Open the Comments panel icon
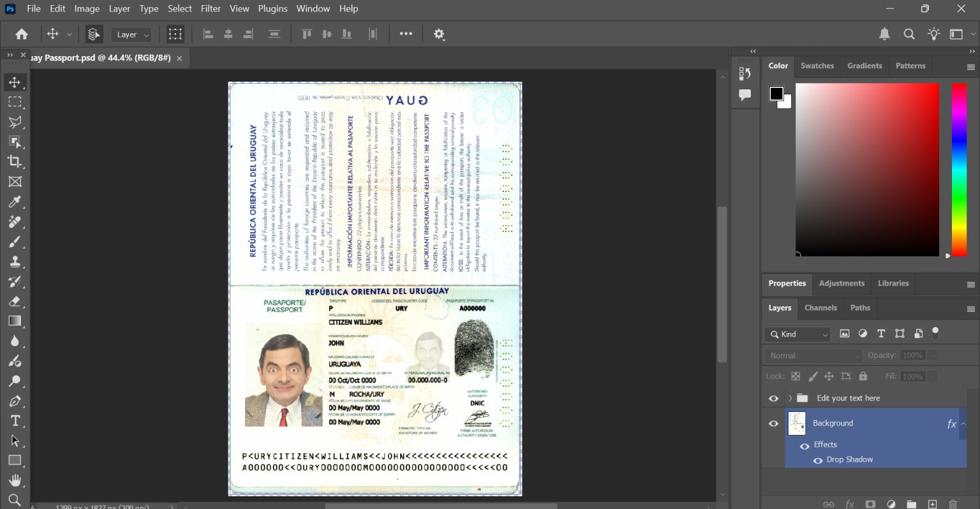This screenshot has height=509, width=980. click(x=745, y=95)
